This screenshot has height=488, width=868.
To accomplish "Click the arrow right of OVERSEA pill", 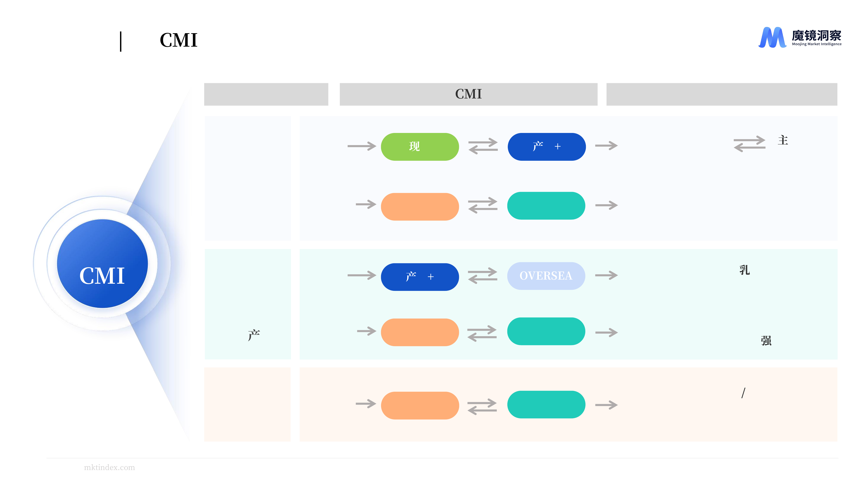I will pos(606,275).
